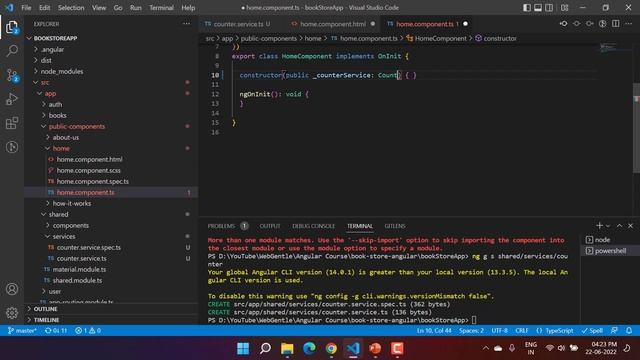Open the launch profile dropdown next to plus

pyautogui.click(x=608, y=226)
